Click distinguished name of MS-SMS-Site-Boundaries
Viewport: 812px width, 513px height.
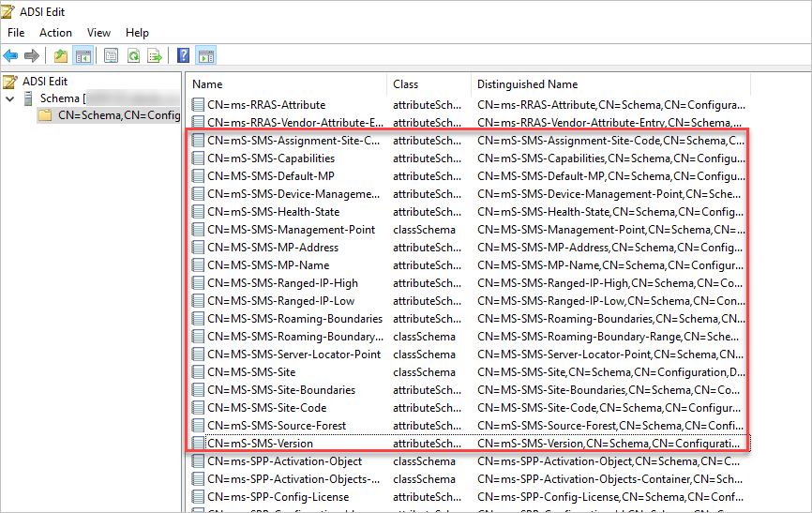(x=609, y=389)
